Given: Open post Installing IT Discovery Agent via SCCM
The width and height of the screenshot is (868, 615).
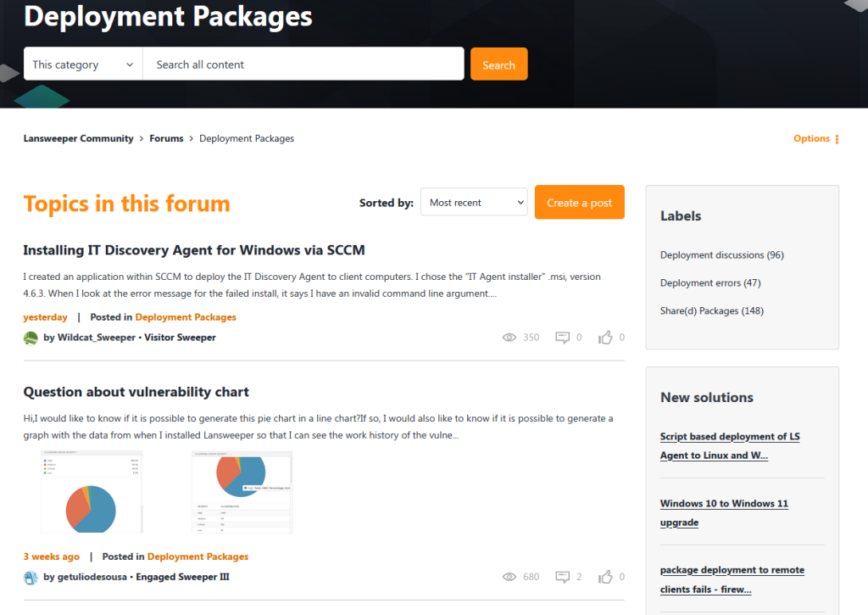Looking at the screenshot, I should click(x=194, y=250).
